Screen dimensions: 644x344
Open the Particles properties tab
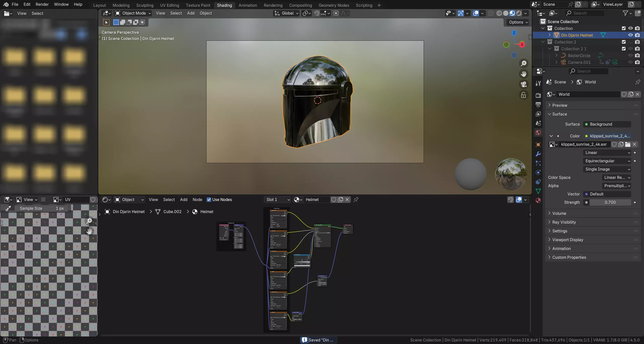(x=538, y=163)
